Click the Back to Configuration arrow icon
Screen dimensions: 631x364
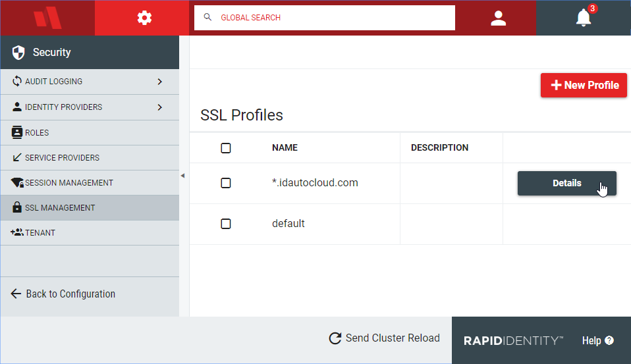(x=16, y=294)
